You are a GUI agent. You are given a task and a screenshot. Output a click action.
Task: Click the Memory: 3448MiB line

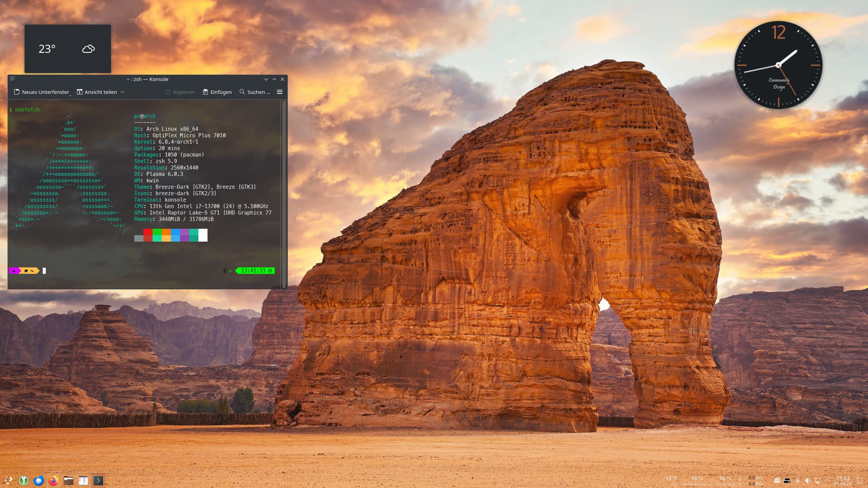point(174,219)
